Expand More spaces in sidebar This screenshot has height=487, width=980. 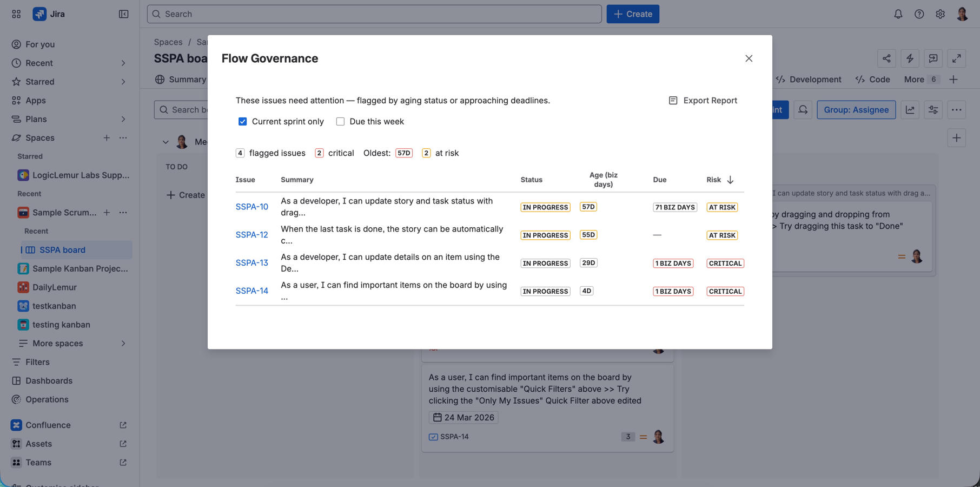(123, 344)
